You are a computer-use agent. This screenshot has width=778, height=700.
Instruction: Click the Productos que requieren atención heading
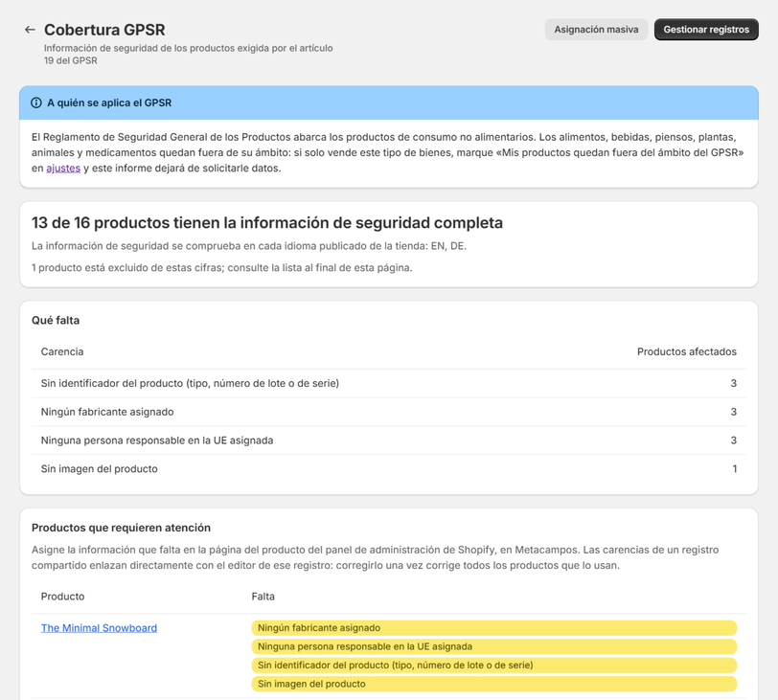point(121,528)
